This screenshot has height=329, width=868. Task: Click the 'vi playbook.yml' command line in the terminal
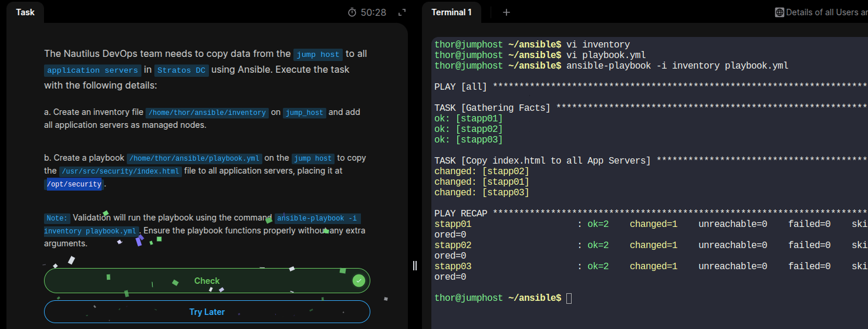(606, 55)
